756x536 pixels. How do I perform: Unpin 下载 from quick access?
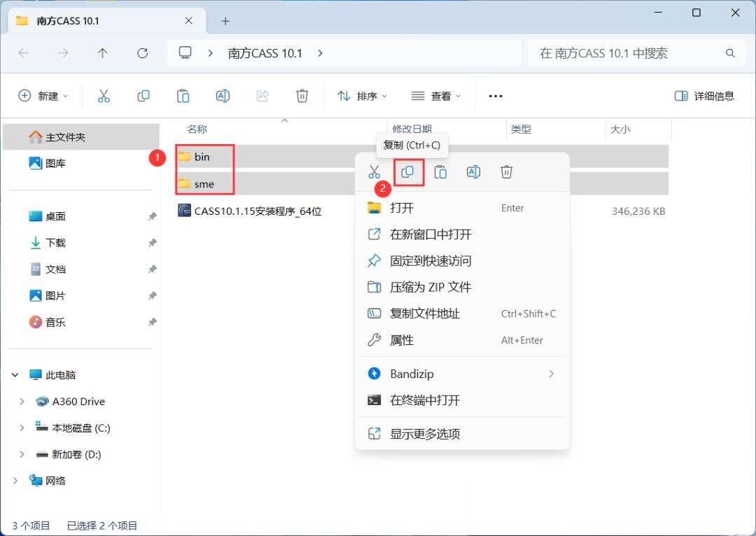pyautogui.click(x=153, y=243)
